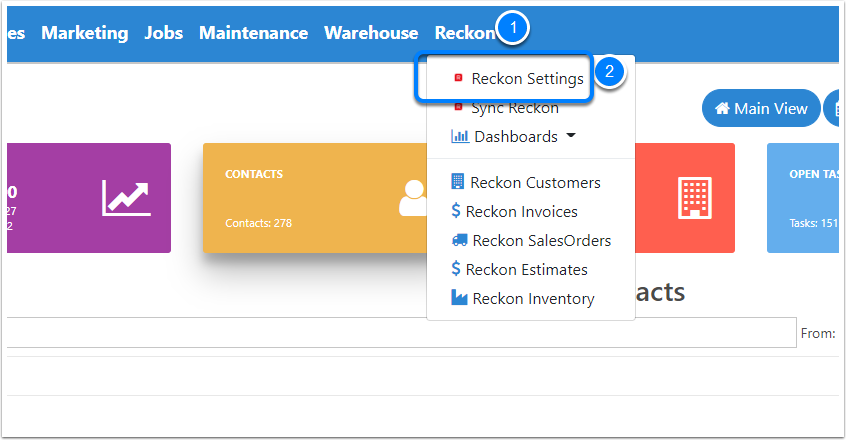This screenshot has height=440, width=846.
Task: Click the truck icon beside Reckon SalesOrders
Action: pos(460,240)
